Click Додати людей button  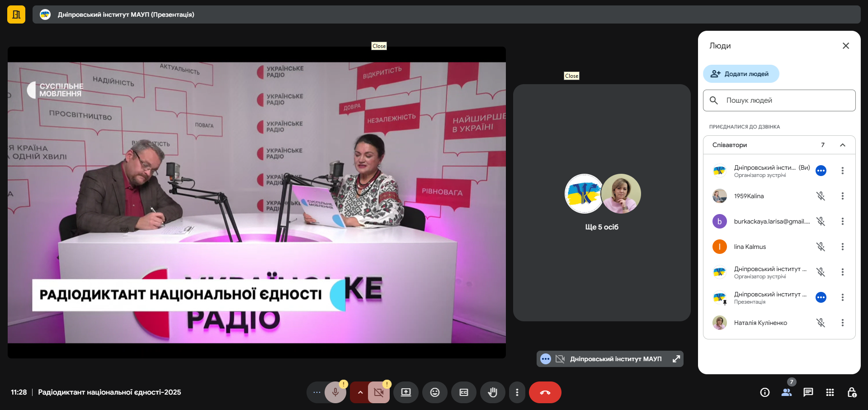(741, 74)
